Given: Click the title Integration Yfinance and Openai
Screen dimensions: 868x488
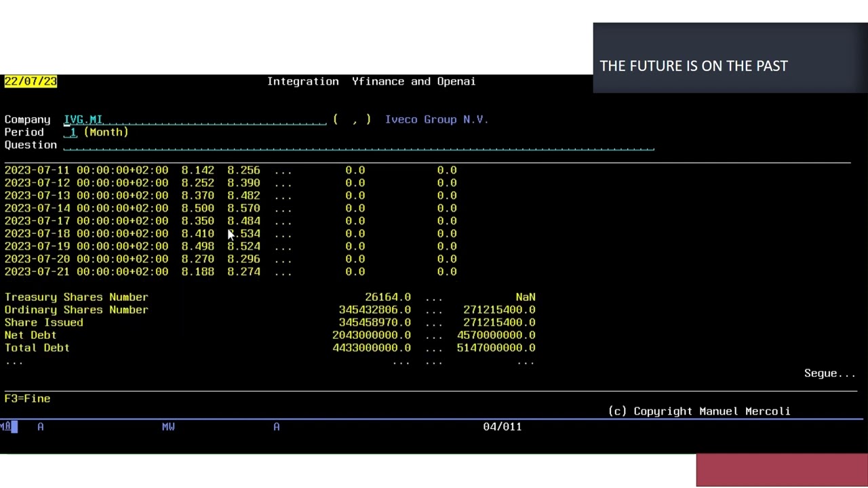Looking at the screenshot, I should pos(371,81).
